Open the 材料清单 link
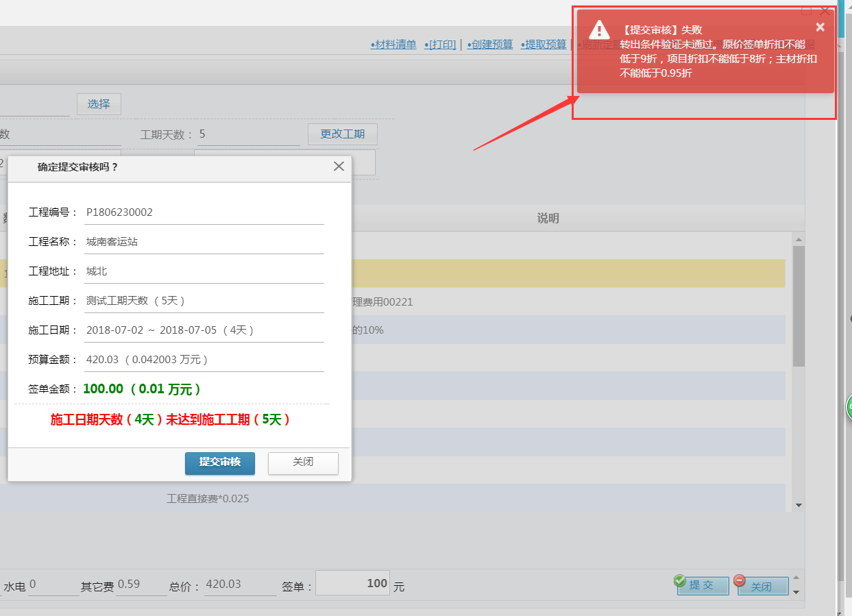Viewport: 852px width, 616px height. coord(393,45)
